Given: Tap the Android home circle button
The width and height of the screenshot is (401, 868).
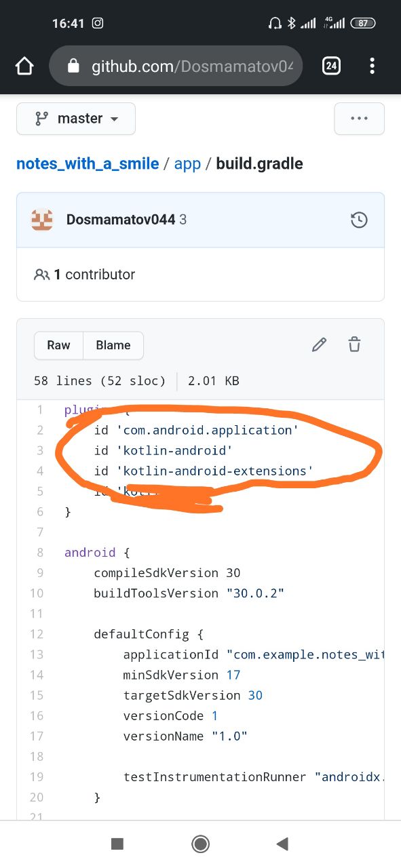Looking at the screenshot, I should click(200, 844).
